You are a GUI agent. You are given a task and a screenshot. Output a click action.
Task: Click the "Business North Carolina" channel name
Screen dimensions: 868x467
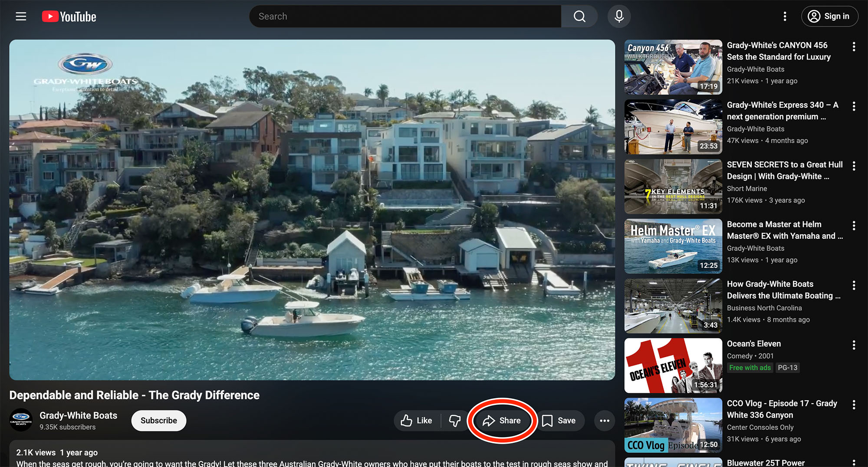click(764, 308)
